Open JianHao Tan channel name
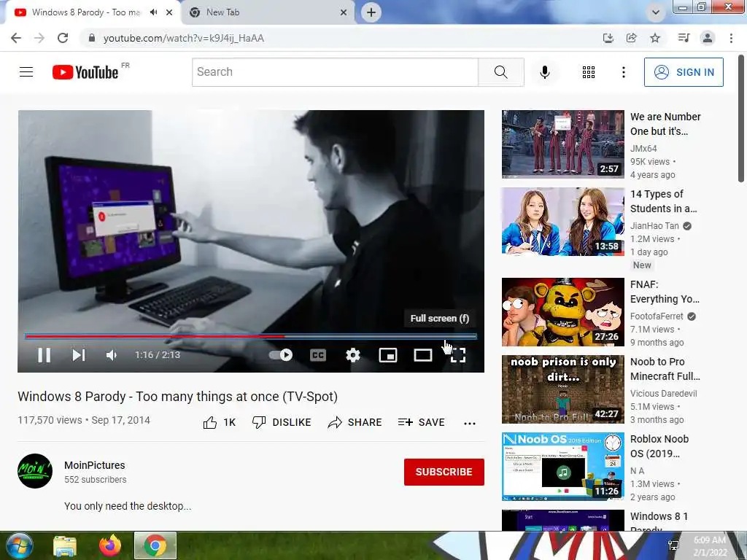Viewport: 747px width, 560px height. pos(654,226)
